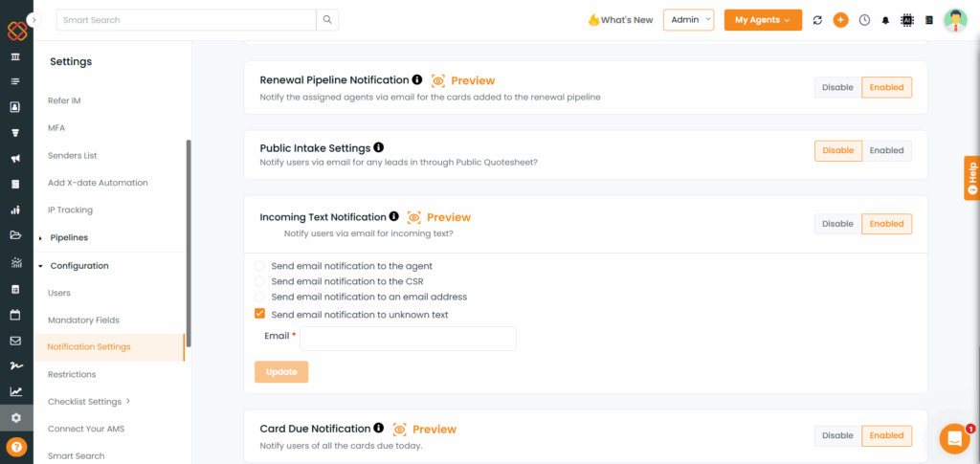Open the notifications bell icon
Image resolution: width=980 pixels, height=464 pixels.
(x=885, y=20)
